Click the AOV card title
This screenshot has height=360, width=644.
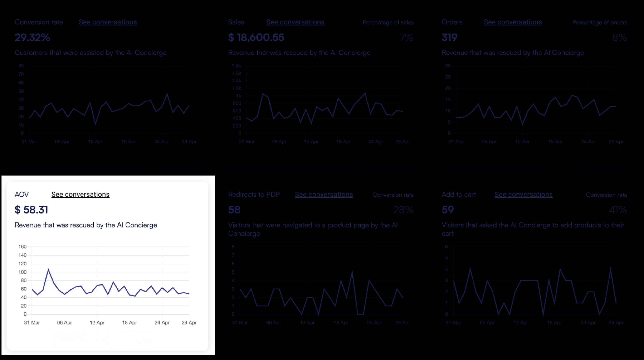[22, 195]
